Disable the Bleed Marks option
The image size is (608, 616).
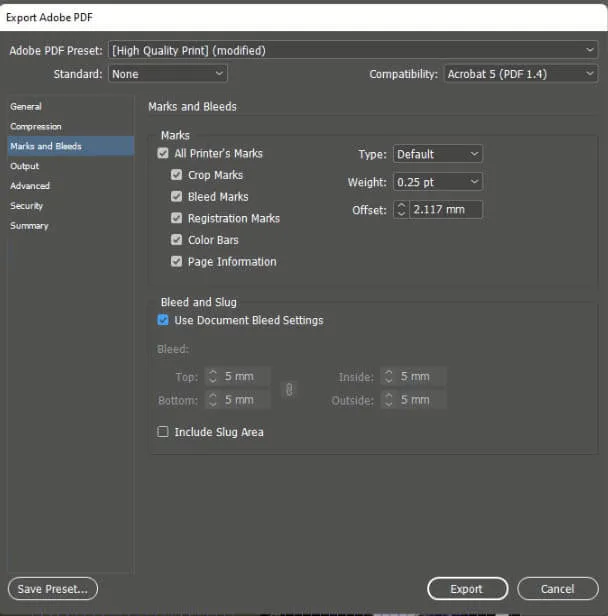[x=177, y=197]
